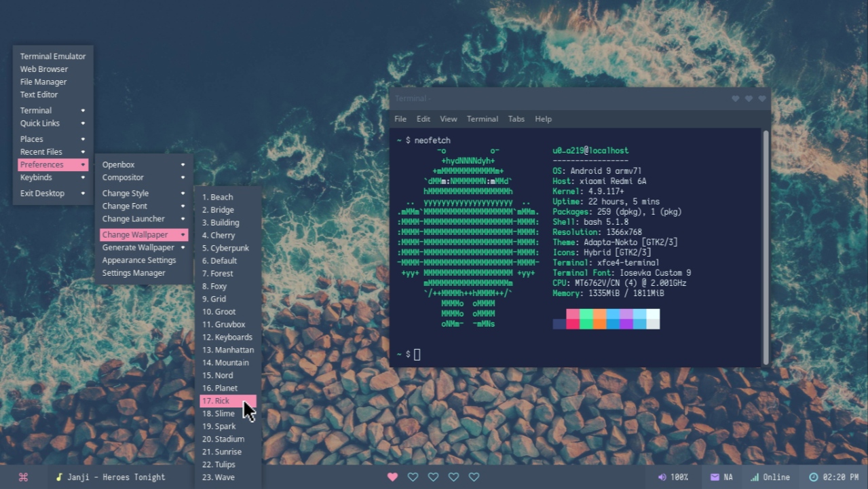
Task: Open the mail icon showing NA
Action: coord(716,477)
